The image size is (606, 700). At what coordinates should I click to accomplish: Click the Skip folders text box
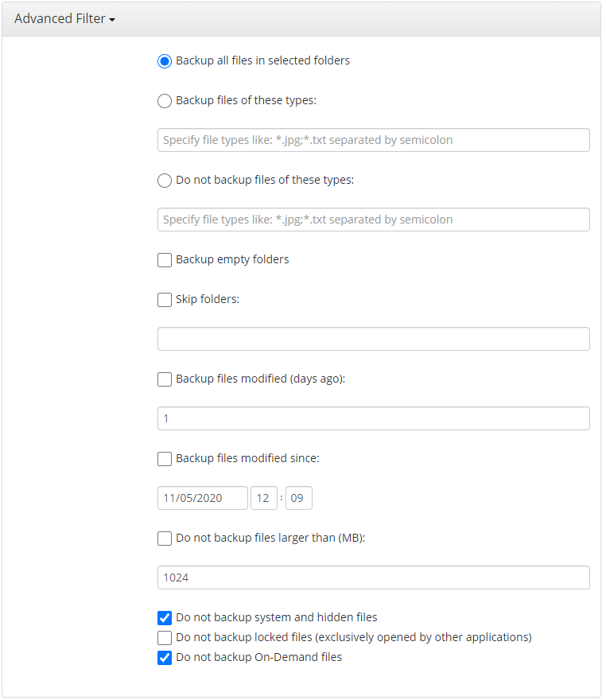[374, 339]
